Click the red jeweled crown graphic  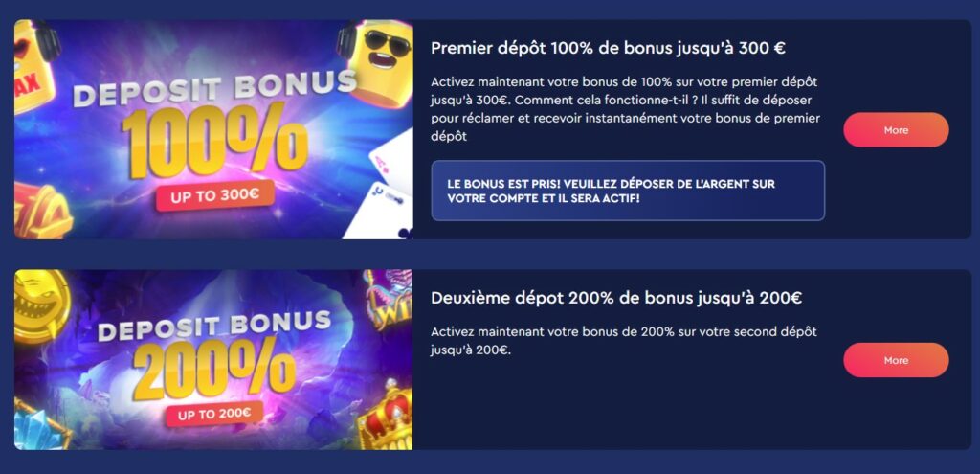click(385, 412)
